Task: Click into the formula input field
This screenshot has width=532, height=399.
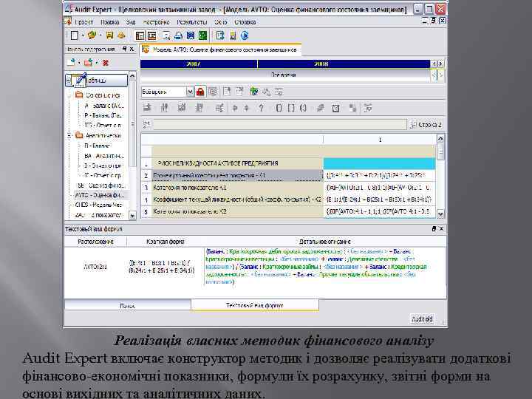Action: 279,125
